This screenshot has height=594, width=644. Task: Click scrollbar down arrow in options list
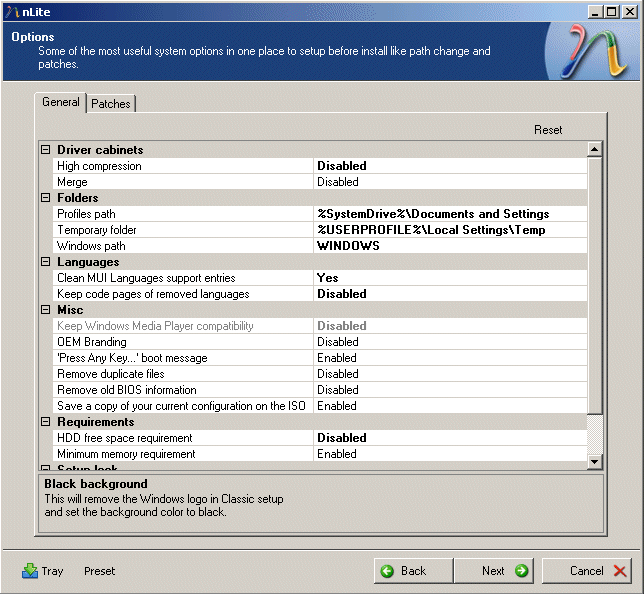coord(595,461)
